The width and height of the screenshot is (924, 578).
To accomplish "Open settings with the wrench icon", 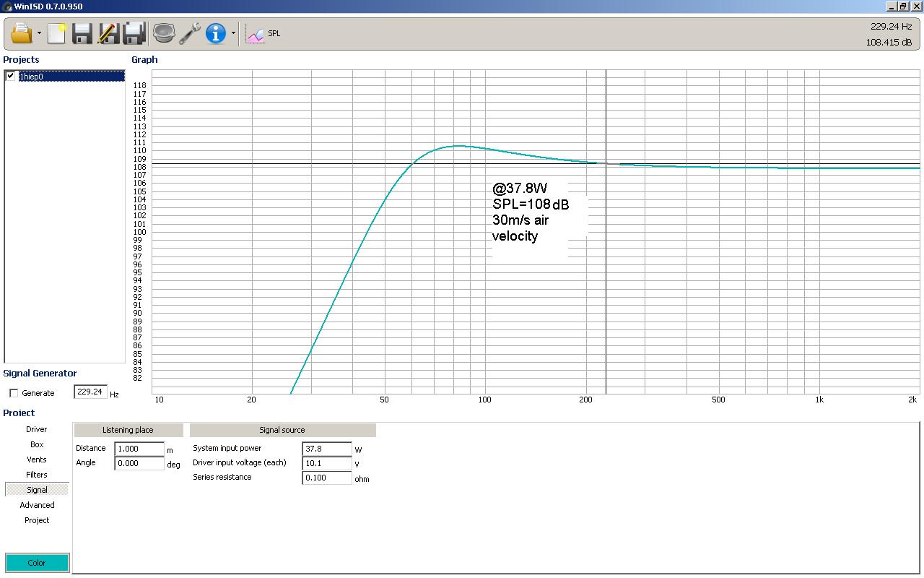I will pos(191,33).
